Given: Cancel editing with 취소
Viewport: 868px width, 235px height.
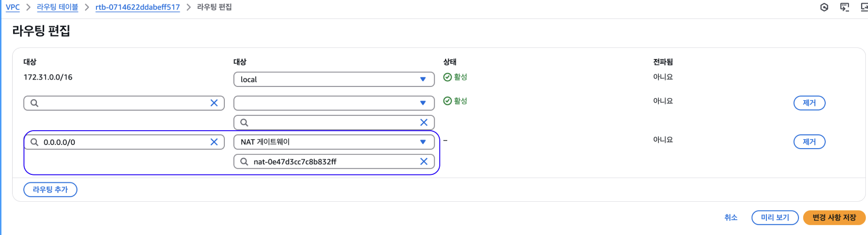Looking at the screenshot, I should tap(731, 218).
